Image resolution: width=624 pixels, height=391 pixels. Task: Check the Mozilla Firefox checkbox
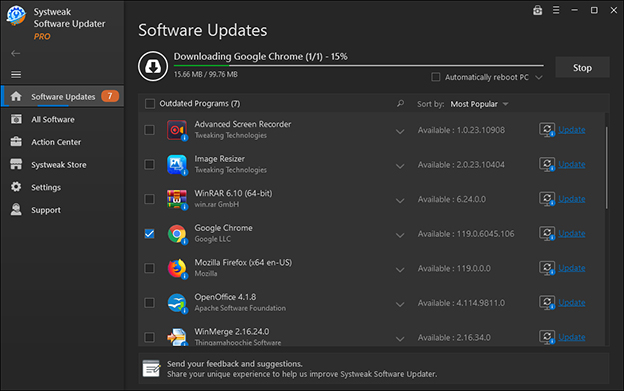(149, 268)
